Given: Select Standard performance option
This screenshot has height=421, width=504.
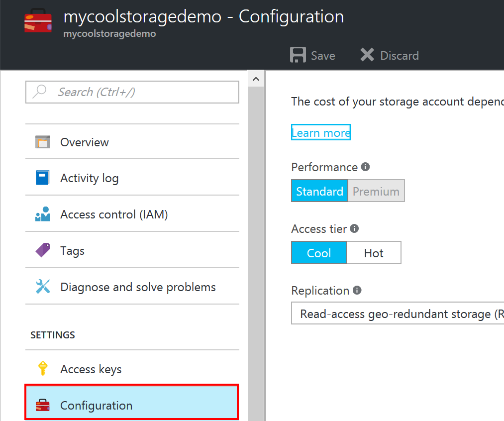Looking at the screenshot, I should pyautogui.click(x=319, y=191).
